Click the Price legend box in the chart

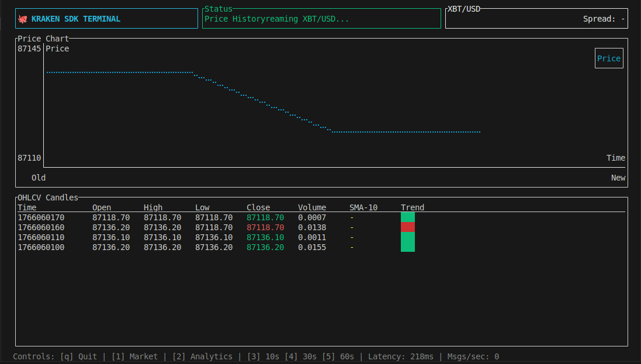pos(609,58)
